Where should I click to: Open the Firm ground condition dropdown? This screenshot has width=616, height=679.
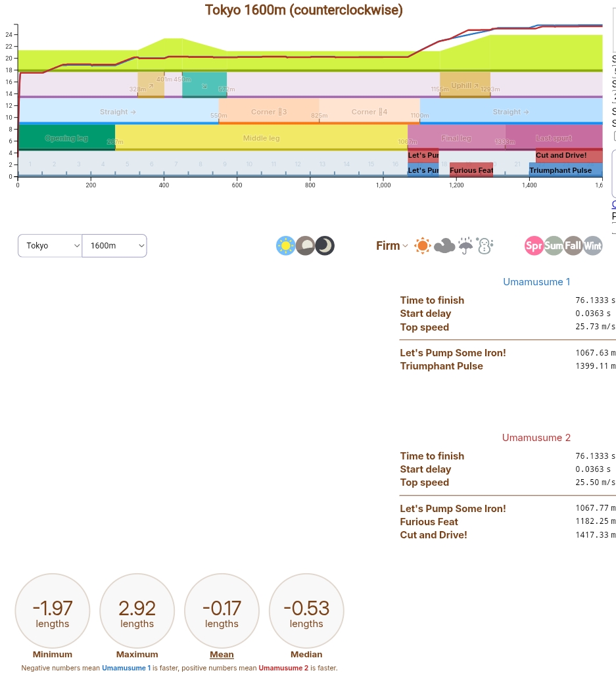(x=392, y=246)
